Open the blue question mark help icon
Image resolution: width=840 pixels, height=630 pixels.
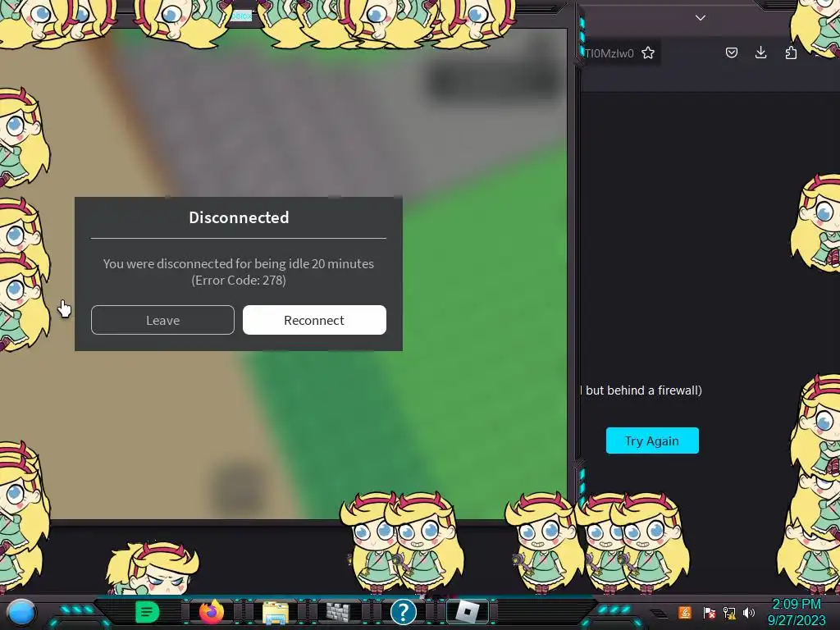404,612
